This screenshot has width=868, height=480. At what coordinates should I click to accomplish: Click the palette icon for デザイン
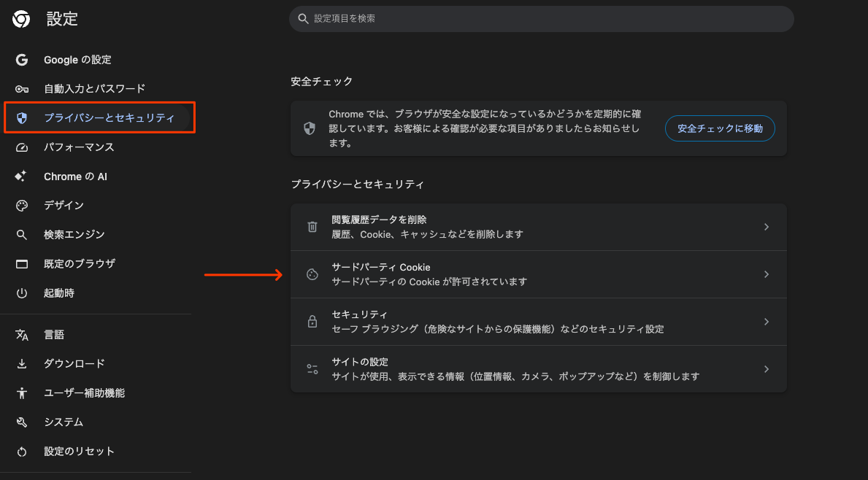click(22, 206)
